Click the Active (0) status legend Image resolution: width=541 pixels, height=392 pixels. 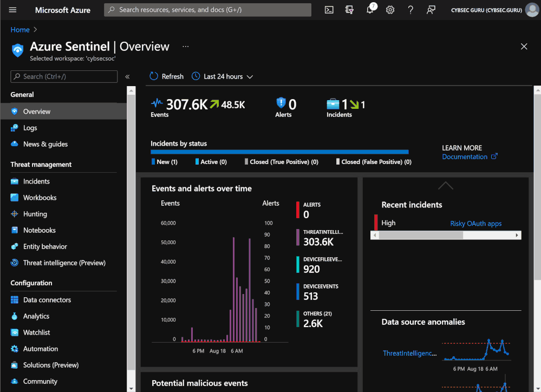tap(211, 162)
